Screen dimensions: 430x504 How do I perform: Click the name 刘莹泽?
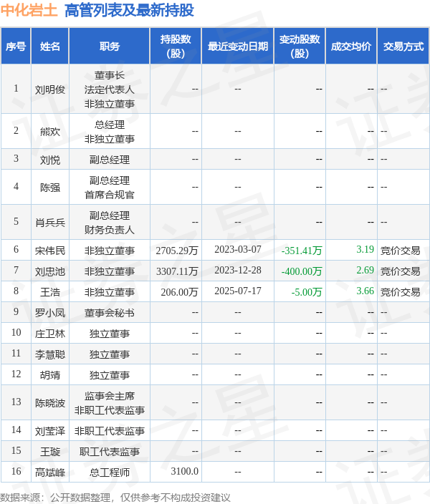click(x=50, y=431)
